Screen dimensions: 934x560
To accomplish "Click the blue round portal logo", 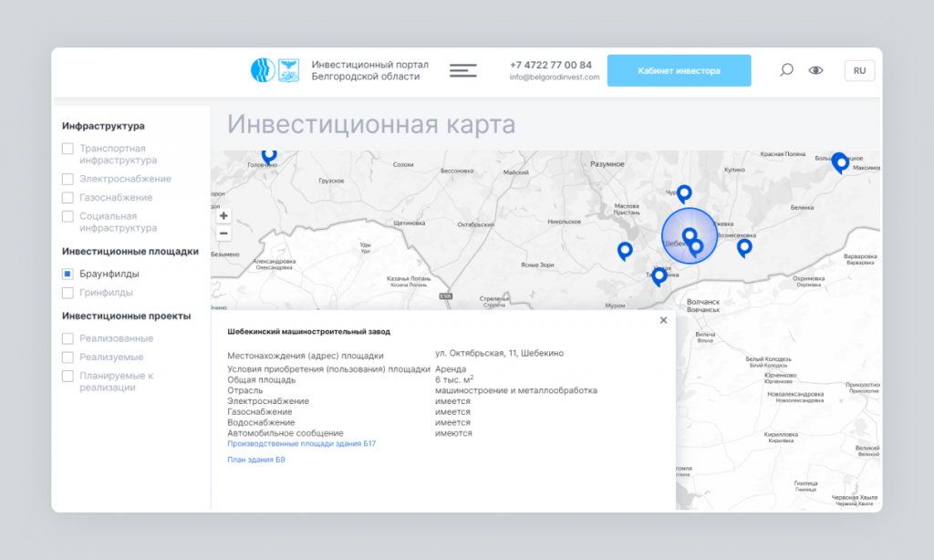I will tap(263, 70).
